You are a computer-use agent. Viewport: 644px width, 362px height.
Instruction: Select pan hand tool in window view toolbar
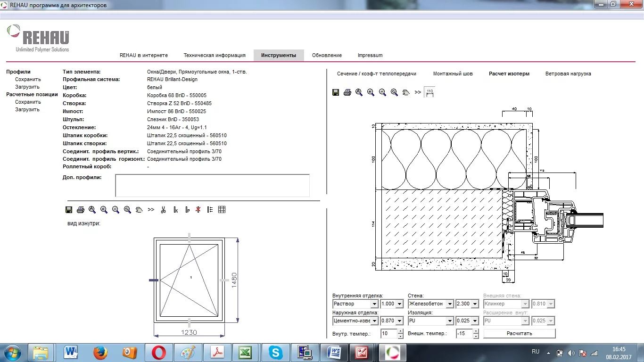pos(139,209)
